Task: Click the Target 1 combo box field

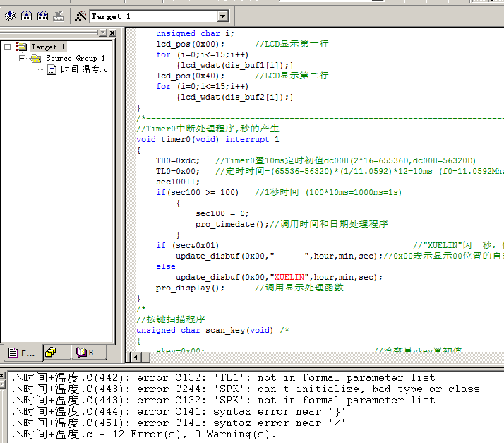Action: (159, 16)
